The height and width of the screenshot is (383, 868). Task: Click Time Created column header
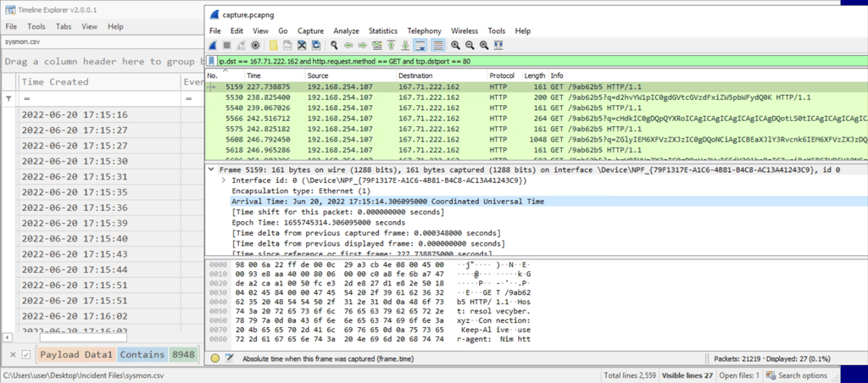click(x=98, y=82)
